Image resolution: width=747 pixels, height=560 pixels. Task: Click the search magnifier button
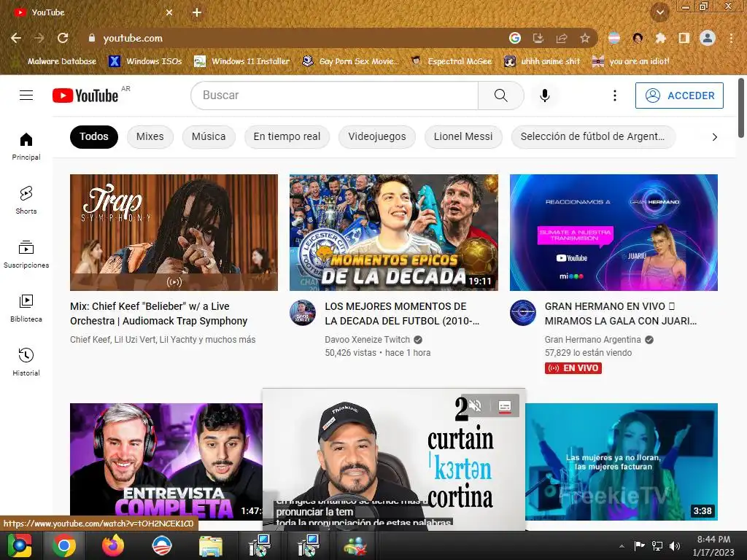point(500,96)
